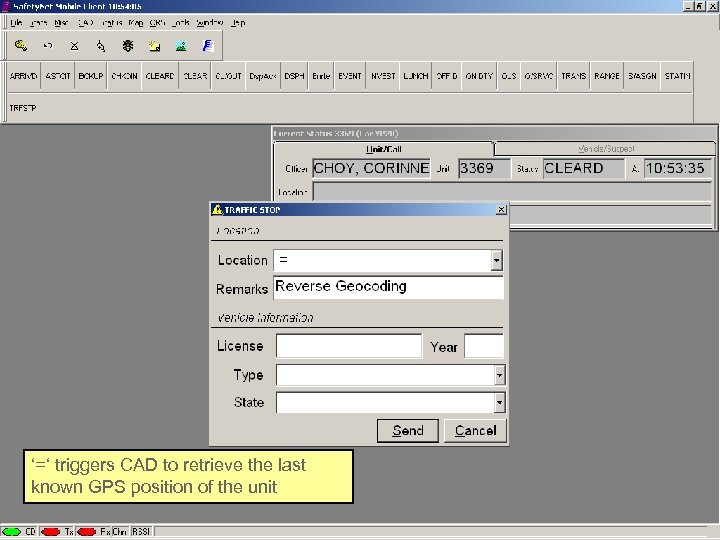Click the icon between the X and bug icons
This screenshot has width=720, height=540.
[101, 45]
